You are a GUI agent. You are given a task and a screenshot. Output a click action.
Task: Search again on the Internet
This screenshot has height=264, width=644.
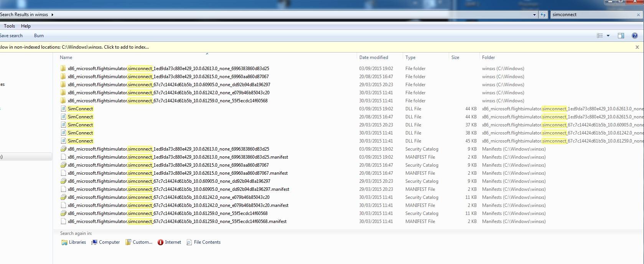tap(170, 242)
